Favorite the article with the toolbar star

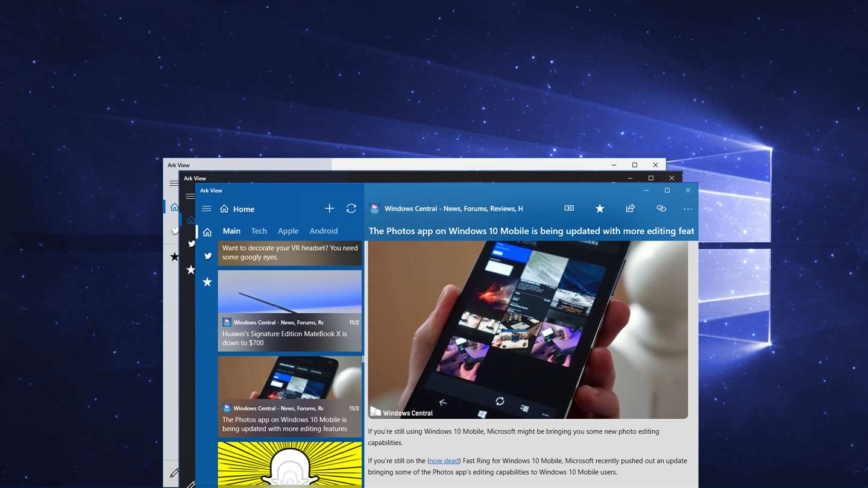(600, 208)
